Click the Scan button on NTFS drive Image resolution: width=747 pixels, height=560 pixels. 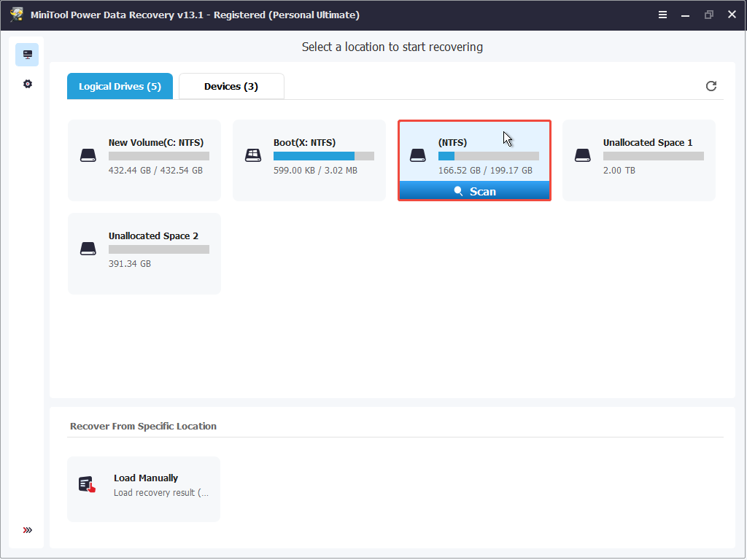point(474,191)
